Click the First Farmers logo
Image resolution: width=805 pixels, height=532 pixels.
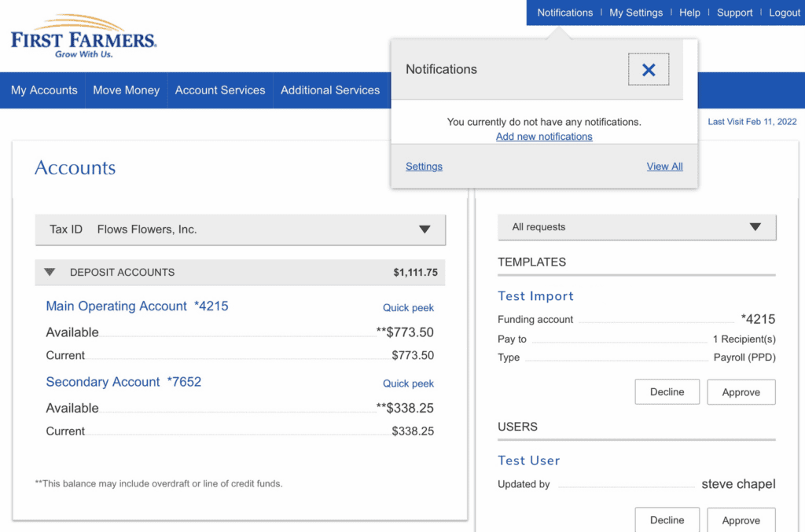tap(83, 36)
